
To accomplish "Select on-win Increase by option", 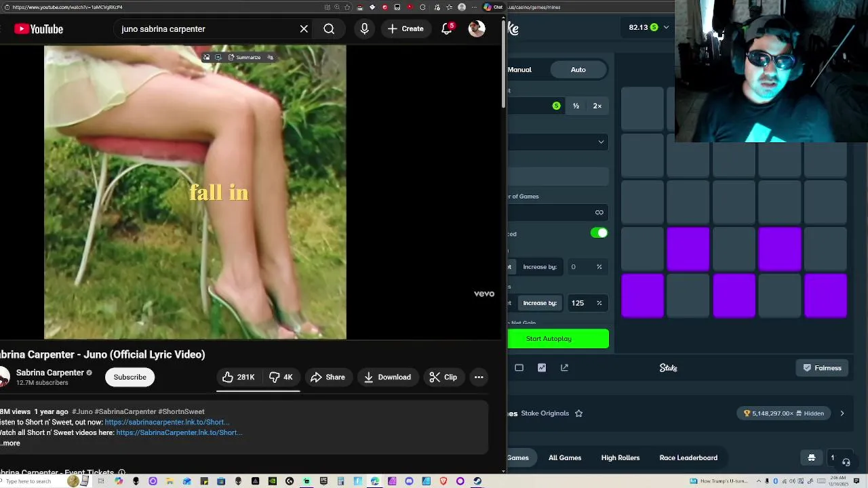I will (540, 266).
